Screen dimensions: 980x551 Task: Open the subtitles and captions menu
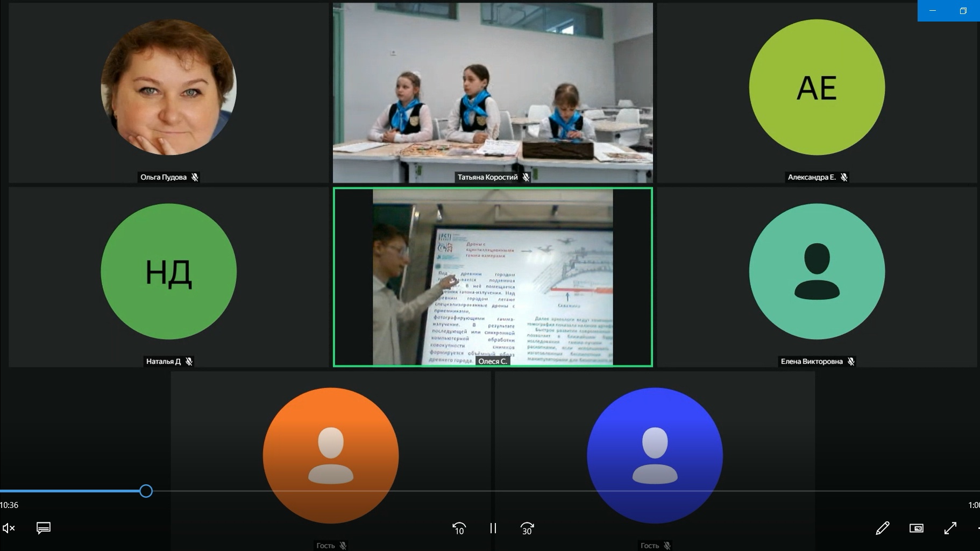click(44, 528)
